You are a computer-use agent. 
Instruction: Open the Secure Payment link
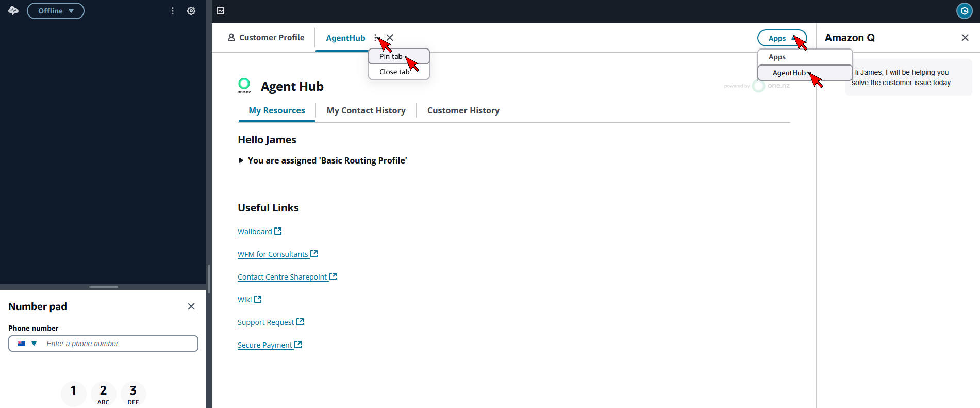[x=265, y=345]
